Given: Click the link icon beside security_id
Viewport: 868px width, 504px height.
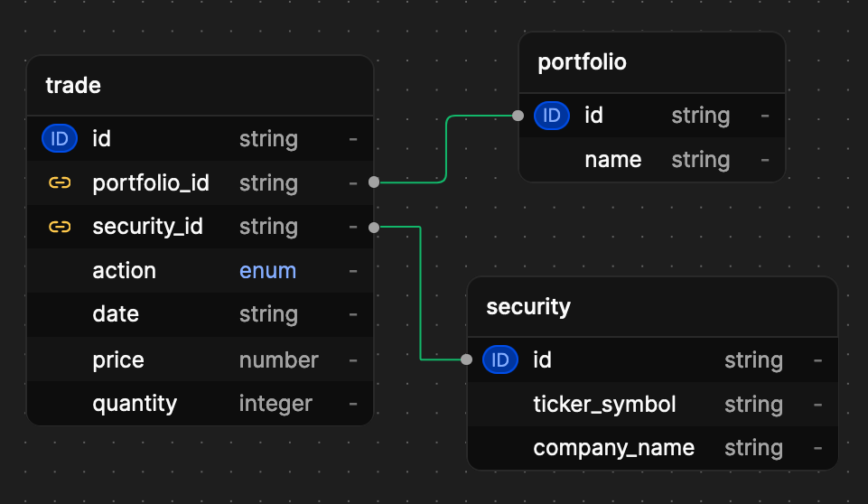Looking at the screenshot, I should click(x=60, y=227).
